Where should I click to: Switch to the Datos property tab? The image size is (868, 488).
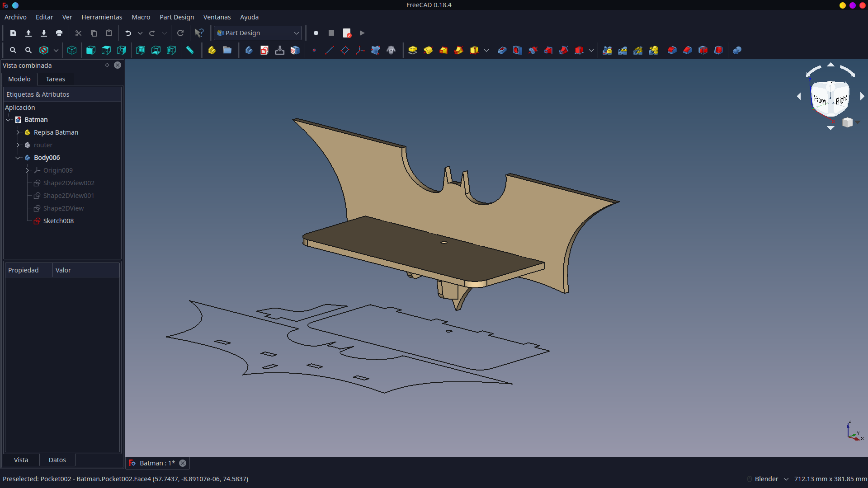tap(57, 460)
